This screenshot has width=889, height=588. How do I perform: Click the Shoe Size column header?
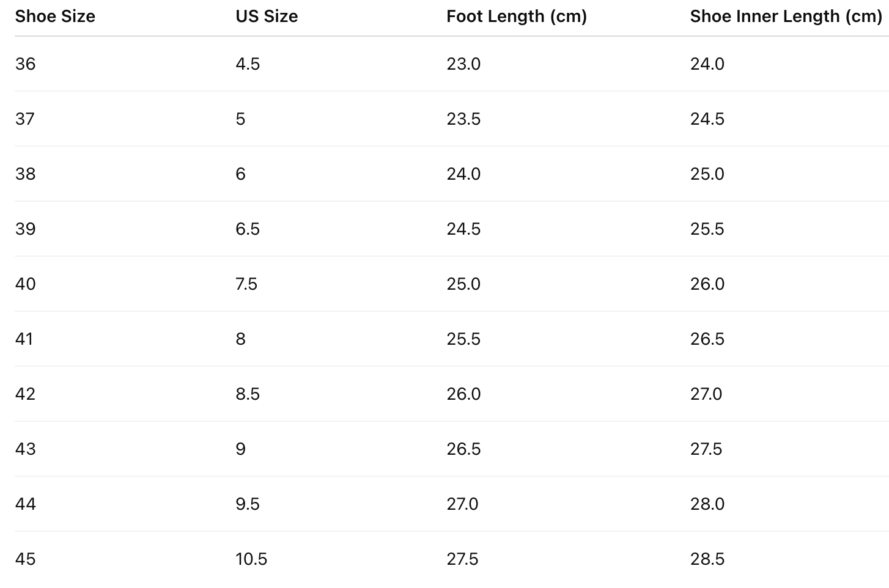click(x=55, y=17)
